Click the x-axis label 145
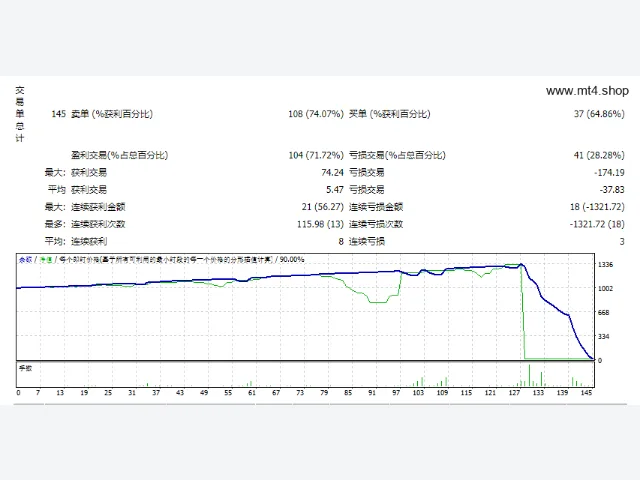This screenshot has height=480, width=640. [587, 393]
